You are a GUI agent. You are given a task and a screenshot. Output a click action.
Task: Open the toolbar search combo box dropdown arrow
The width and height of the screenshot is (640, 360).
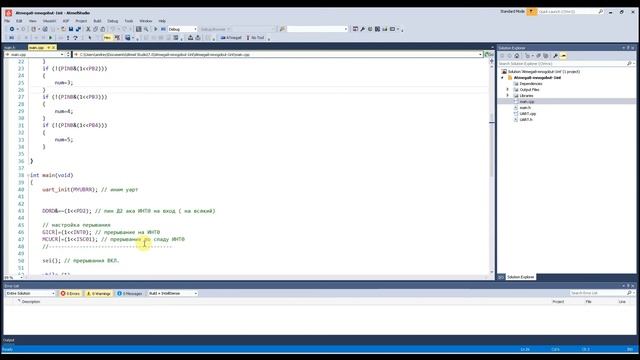[x=346, y=29]
